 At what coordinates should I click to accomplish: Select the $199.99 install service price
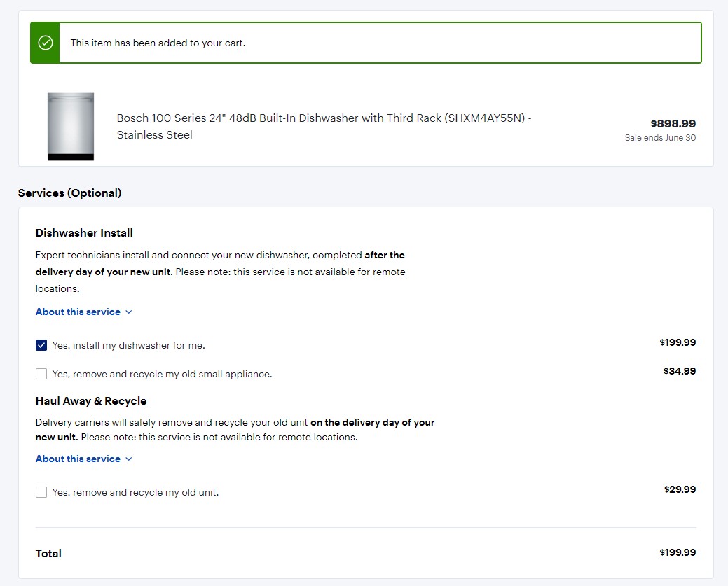(678, 342)
